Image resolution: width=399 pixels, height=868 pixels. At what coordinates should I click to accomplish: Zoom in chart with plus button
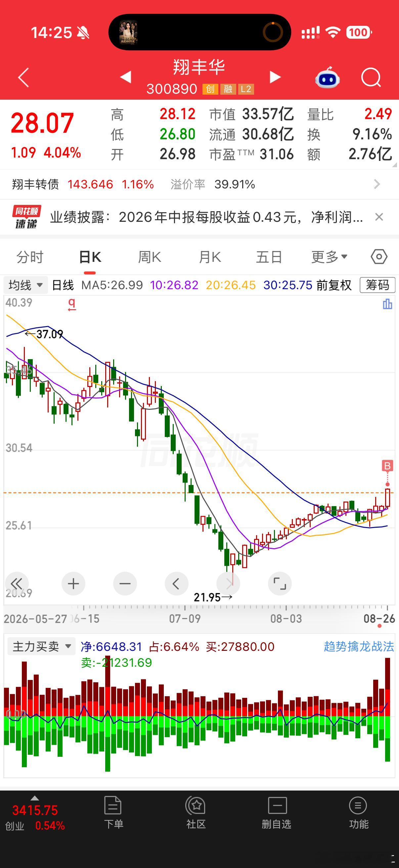click(73, 583)
